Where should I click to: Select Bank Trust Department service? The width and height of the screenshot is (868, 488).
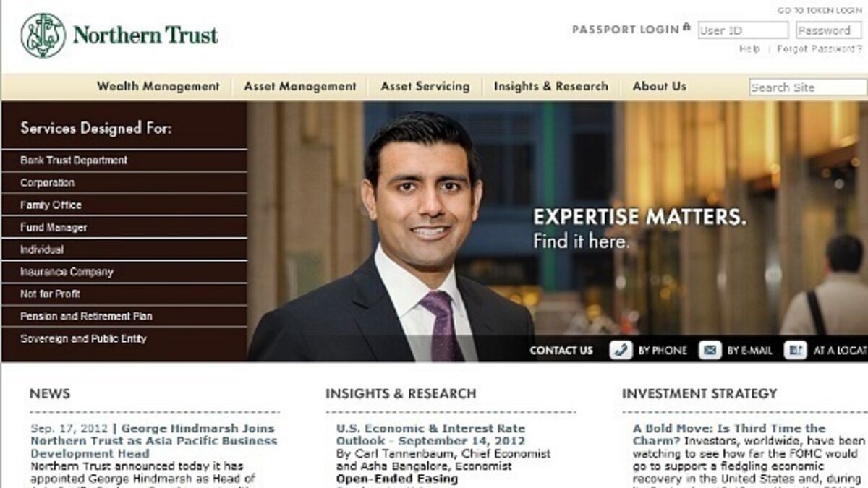point(124,160)
